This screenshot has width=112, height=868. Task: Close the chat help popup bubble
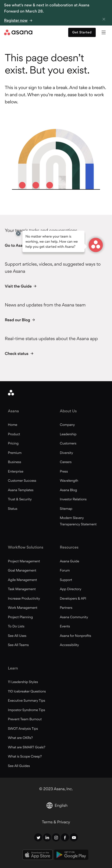click(x=18, y=233)
